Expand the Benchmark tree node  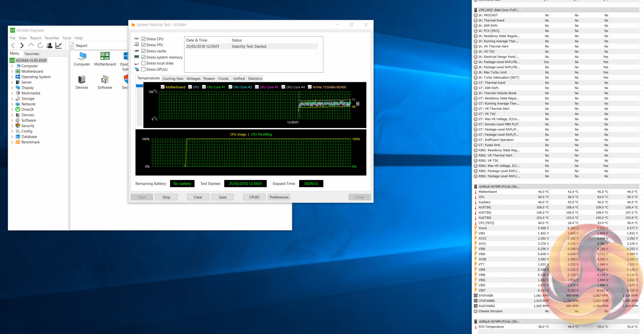[x=12, y=142]
